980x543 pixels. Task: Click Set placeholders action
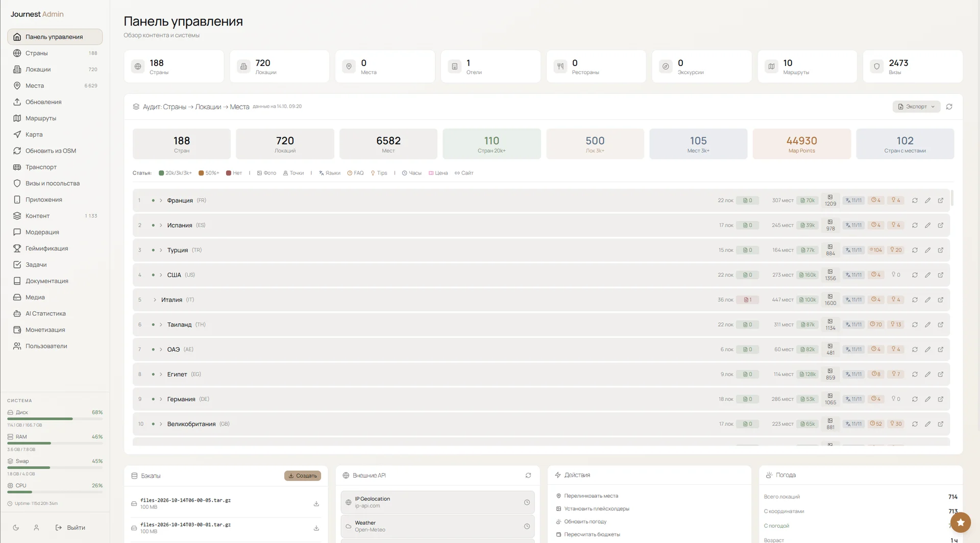(x=593, y=509)
